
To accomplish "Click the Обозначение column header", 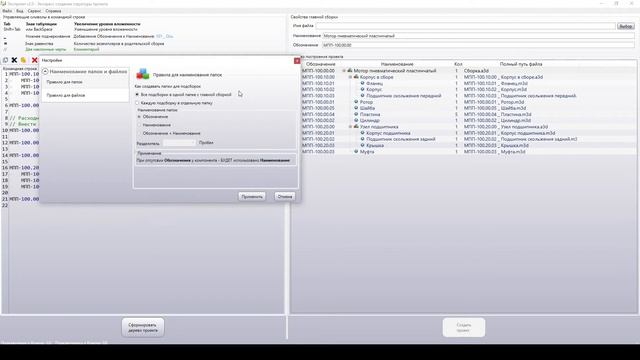I will (x=320, y=64).
